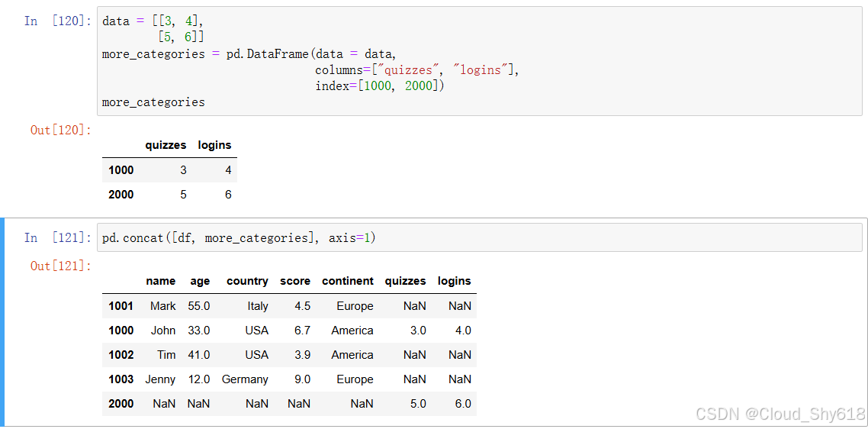Click the value 6 in Out[120] table
This screenshot has height=429, width=868.
coord(228,195)
